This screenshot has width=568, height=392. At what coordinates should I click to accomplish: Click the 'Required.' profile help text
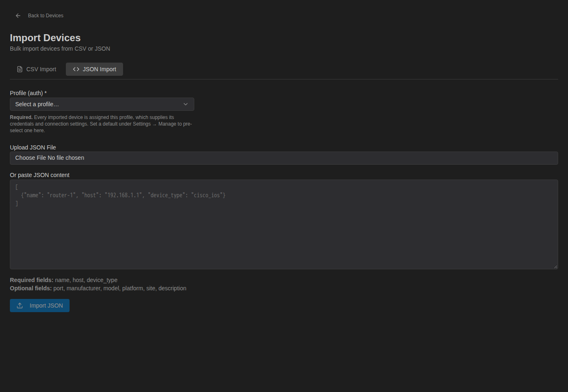click(101, 124)
